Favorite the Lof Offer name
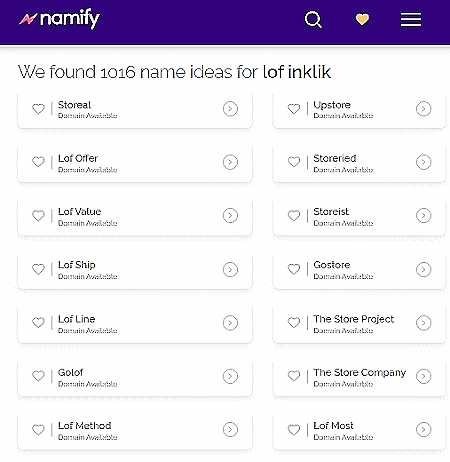This screenshot has width=450, height=462. [x=38, y=162]
